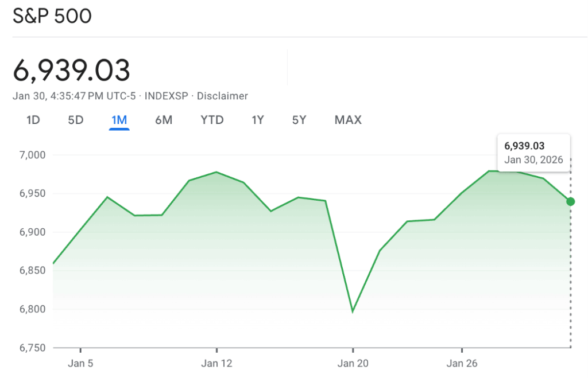
Task: Show the 6M price history
Action: [x=164, y=120]
